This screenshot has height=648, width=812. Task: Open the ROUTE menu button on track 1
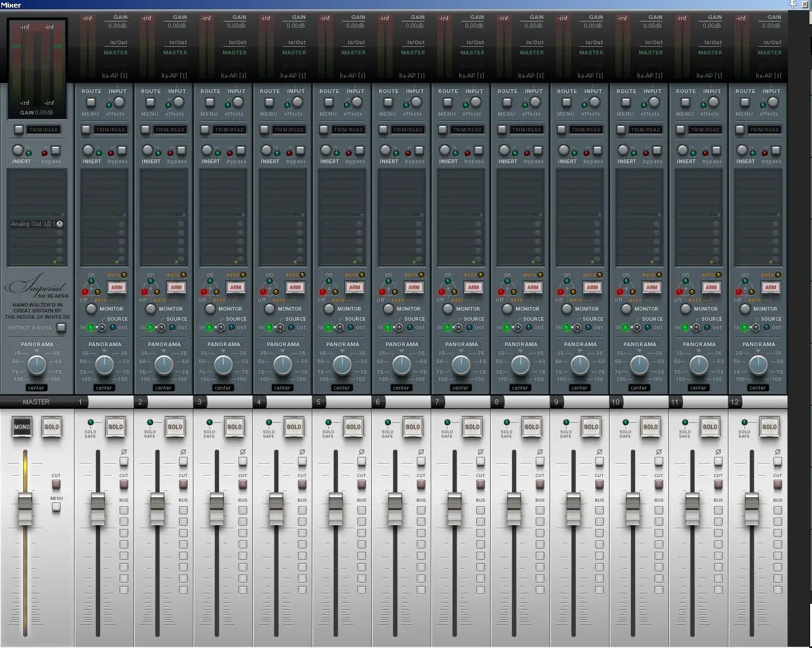point(91,103)
